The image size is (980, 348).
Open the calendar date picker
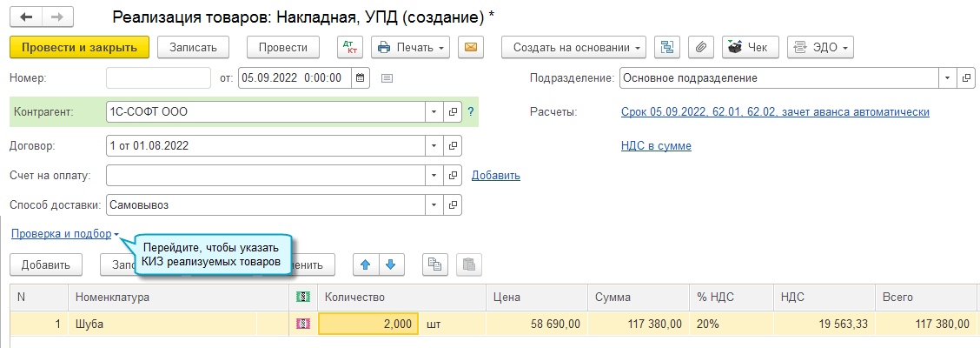point(361,78)
